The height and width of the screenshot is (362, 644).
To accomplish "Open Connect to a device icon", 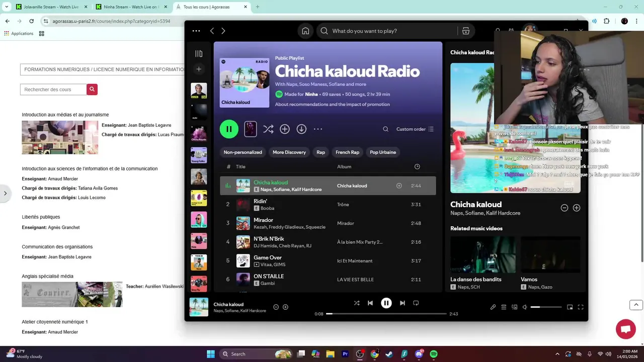I will point(514,307).
